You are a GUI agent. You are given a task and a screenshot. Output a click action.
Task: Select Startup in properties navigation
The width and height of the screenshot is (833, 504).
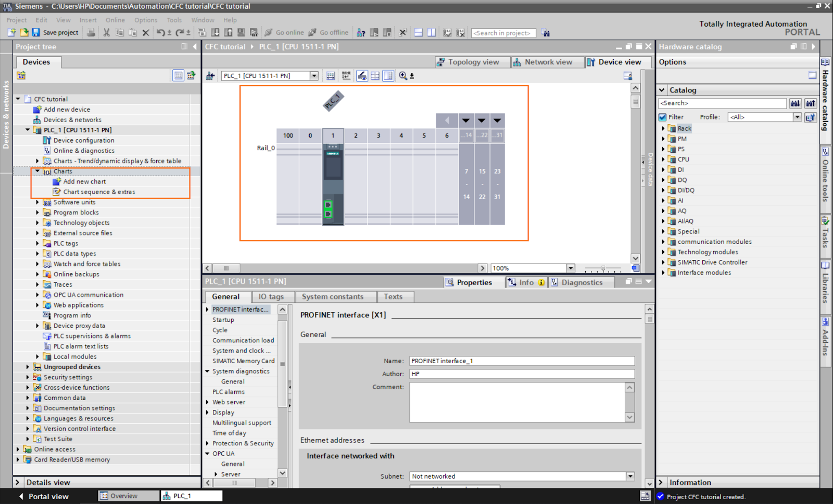tap(223, 320)
